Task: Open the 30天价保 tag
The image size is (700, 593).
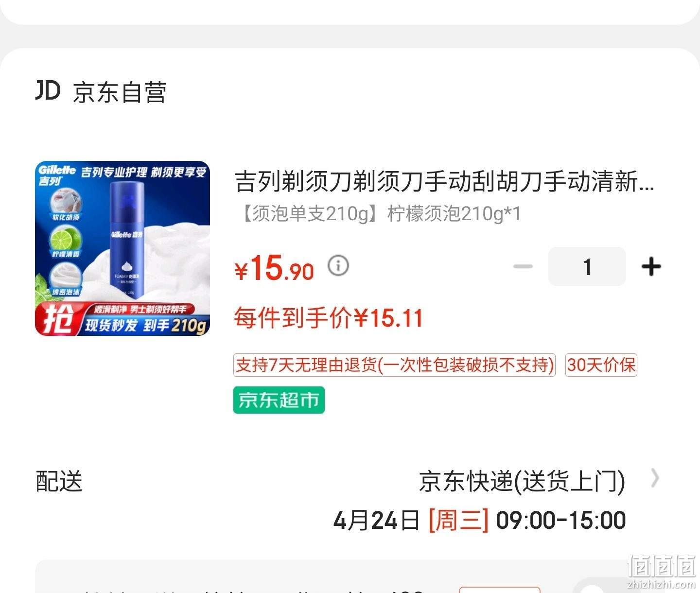Action: click(x=601, y=365)
